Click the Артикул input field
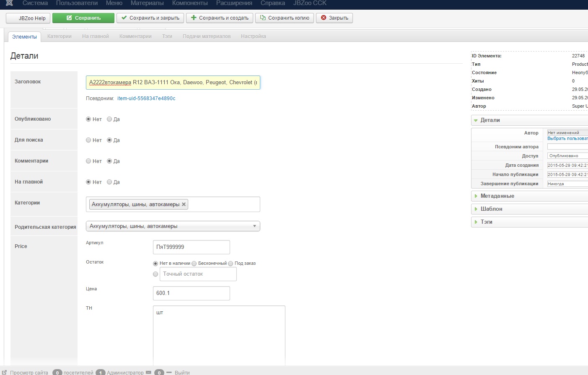The width and height of the screenshot is (588, 375). click(191, 247)
